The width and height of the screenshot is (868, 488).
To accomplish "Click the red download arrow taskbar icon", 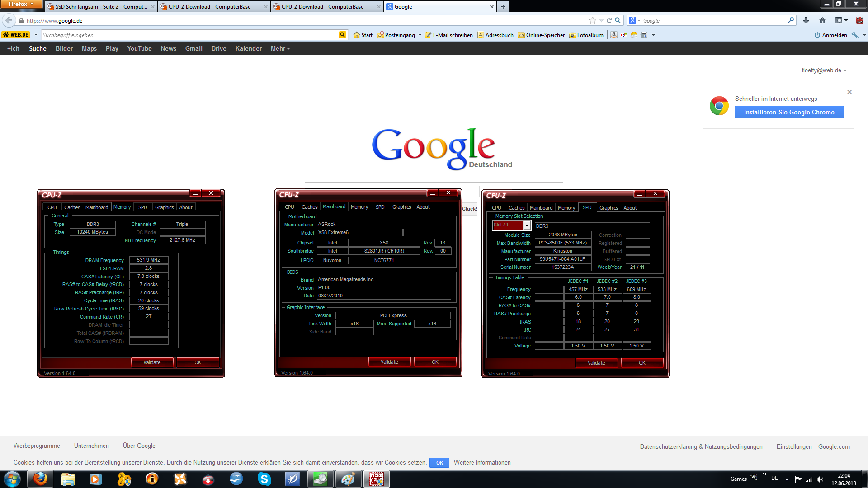I will (208, 479).
